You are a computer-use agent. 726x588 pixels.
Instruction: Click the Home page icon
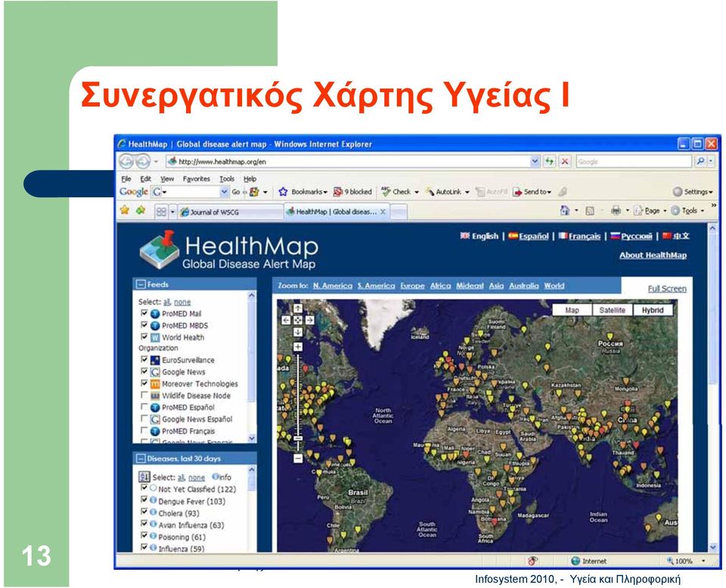click(x=565, y=211)
